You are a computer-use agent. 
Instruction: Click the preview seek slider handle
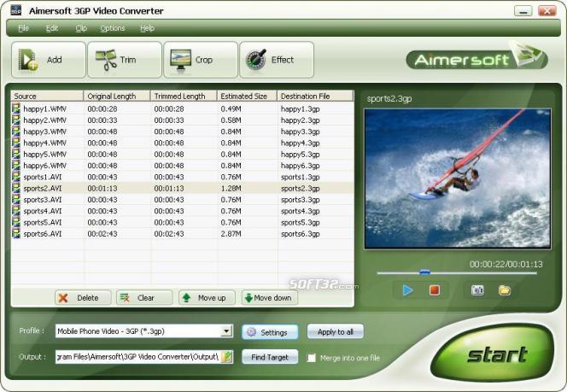pyautogui.click(x=424, y=272)
